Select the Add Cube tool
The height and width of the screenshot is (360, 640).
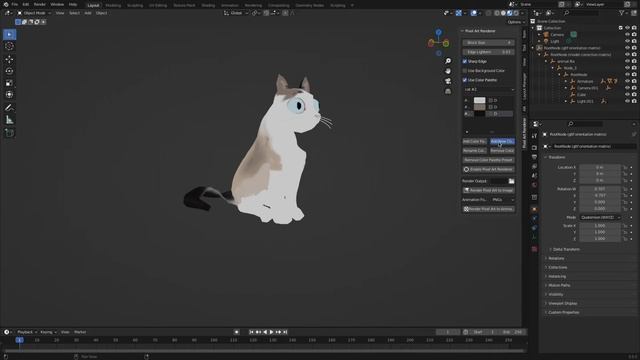[x=9, y=133]
